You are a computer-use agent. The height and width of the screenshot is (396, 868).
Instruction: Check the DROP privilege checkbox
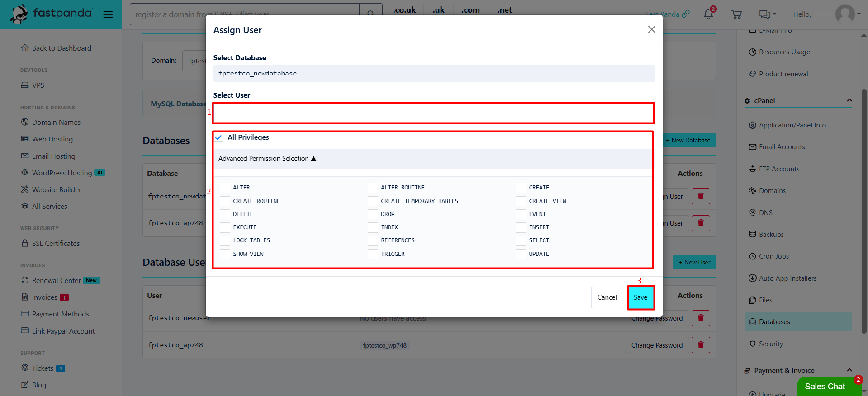click(373, 214)
